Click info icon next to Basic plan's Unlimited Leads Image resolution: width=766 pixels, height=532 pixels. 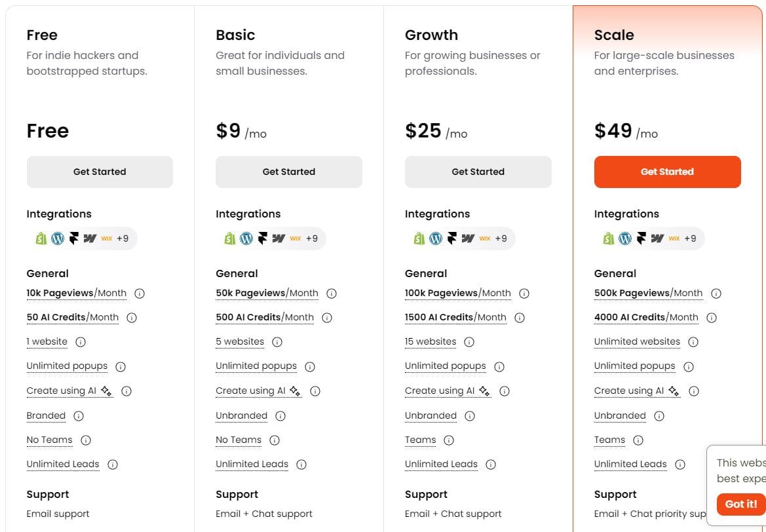point(301,465)
